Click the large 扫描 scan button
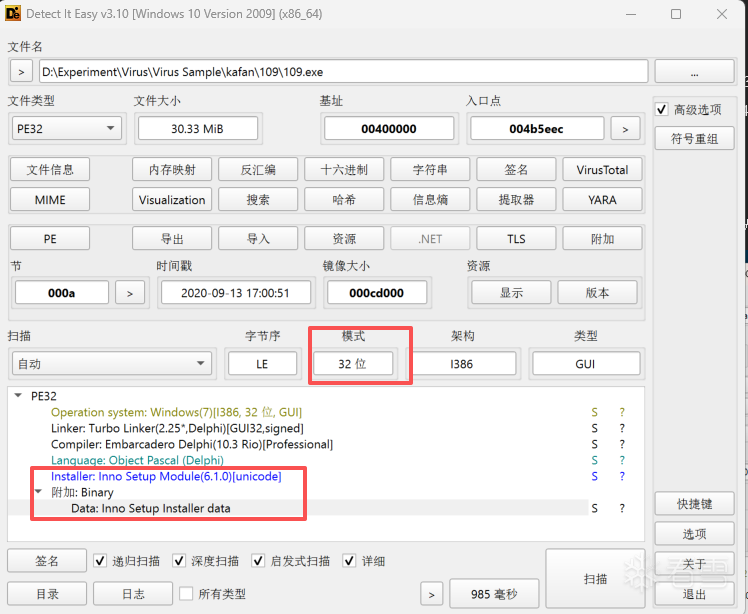This screenshot has width=748, height=614. click(595, 578)
